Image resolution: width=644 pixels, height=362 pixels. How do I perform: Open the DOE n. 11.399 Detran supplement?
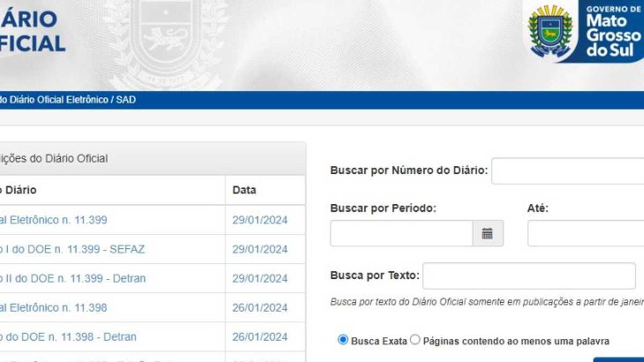coord(72,278)
